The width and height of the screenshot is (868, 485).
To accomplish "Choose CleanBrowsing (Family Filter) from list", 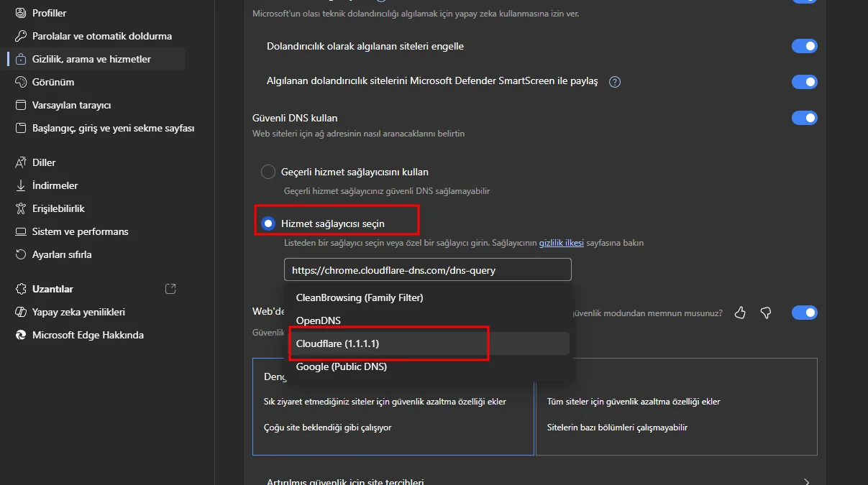I will (429, 297).
